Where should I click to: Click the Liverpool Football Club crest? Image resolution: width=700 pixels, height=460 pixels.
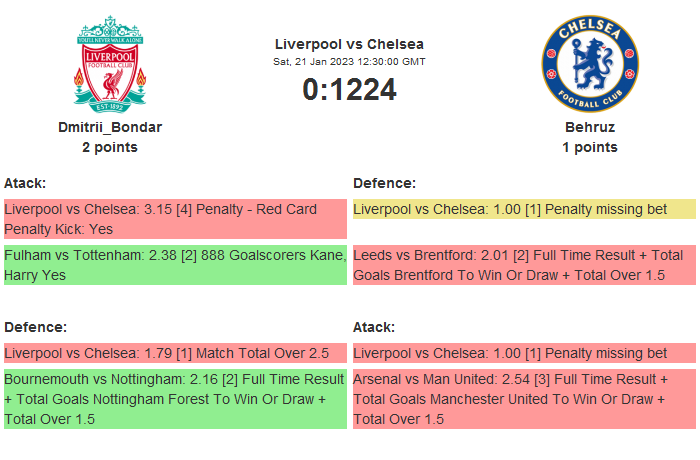[110, 63]
